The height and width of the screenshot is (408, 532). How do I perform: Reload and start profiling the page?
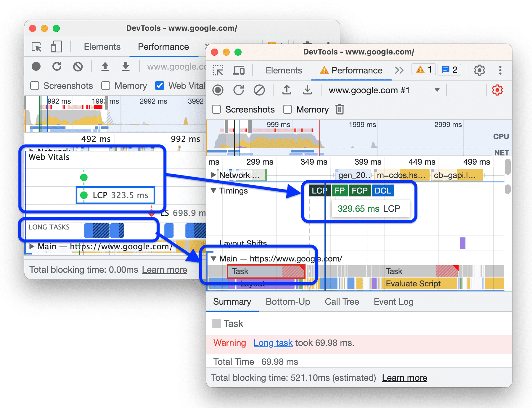239,90
